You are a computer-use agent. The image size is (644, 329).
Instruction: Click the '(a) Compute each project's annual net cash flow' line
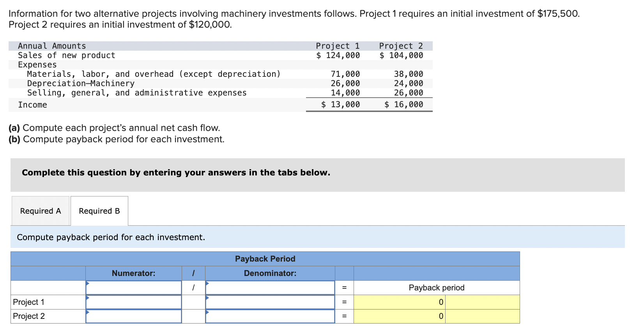[x=114, y=128]
